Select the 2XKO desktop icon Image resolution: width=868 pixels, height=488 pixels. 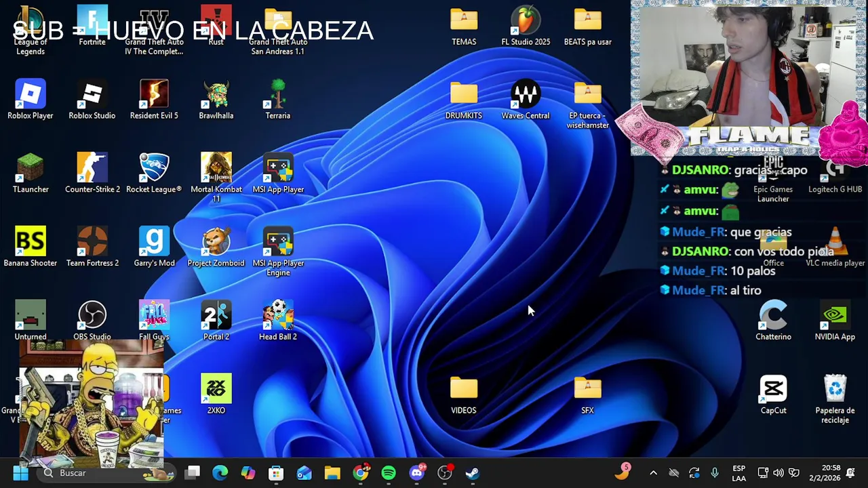point(216,394)
